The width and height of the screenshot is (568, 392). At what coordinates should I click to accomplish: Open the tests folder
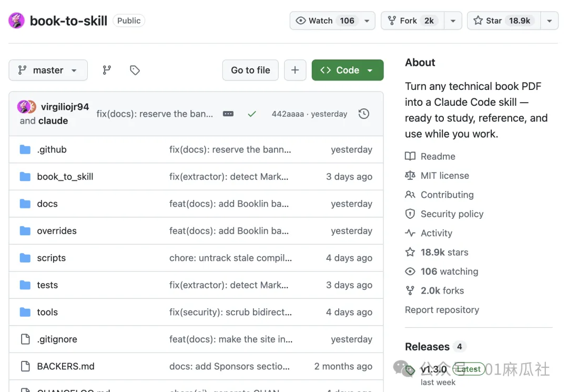pos(47,285)
